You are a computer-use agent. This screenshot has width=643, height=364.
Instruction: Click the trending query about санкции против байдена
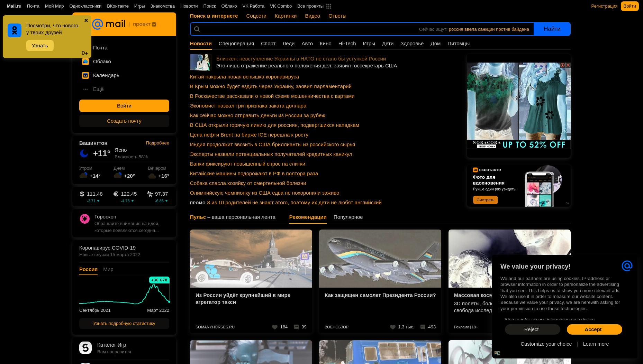coord(489,29)
